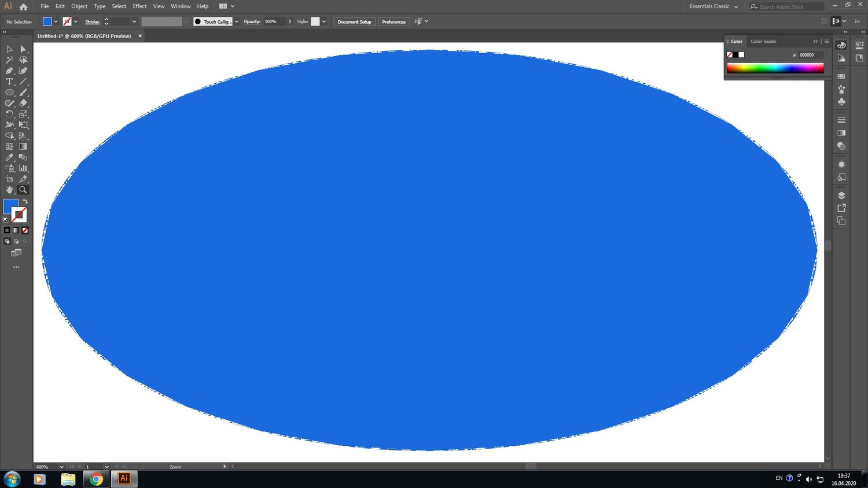Screen dimensions: 868x488
Task: Choose the Gradient tool in toolbar
Action: pyautogui.click(x=23, y=146)
